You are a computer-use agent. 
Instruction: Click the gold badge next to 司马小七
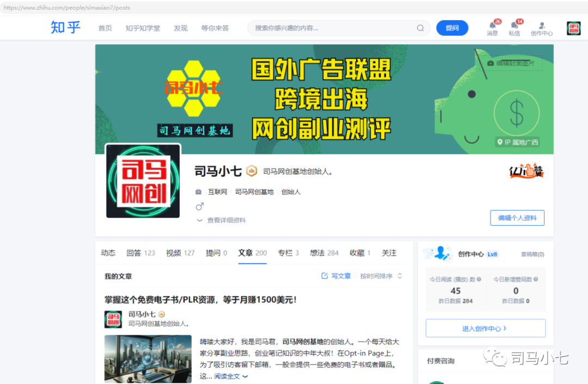(252, 171)
